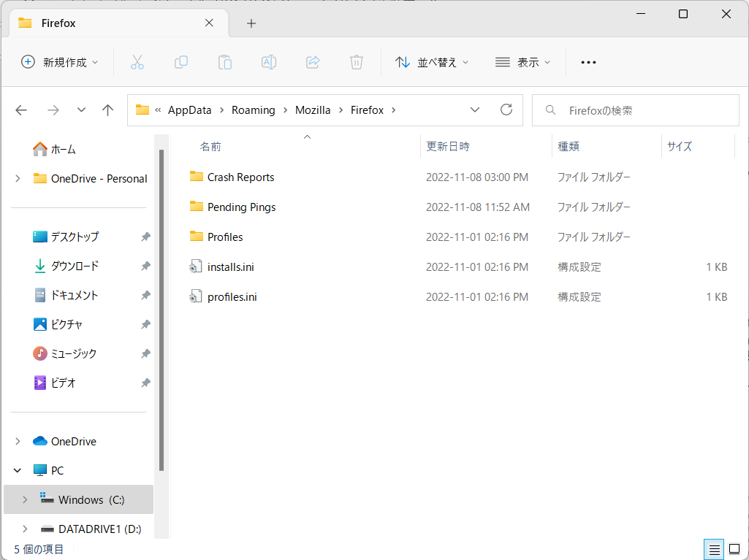Viewport: 749px width, 560px height.
Task: Navigate to Mozilla in breadcrumb
Action: 313,110
